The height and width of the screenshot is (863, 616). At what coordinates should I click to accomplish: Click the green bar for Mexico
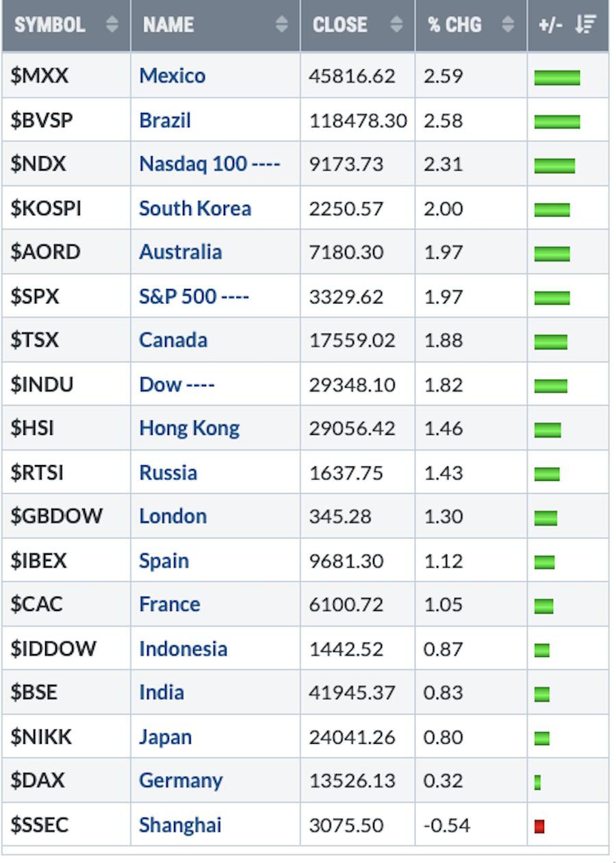pyautogui.click(x=556, y=77)
